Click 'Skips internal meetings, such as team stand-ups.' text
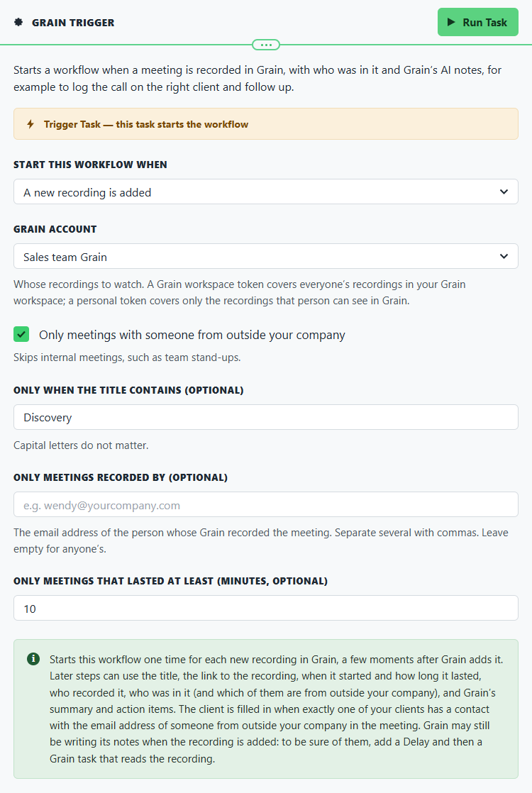The width and height of the screenshot is (532, 793). (x=127, y=357)
